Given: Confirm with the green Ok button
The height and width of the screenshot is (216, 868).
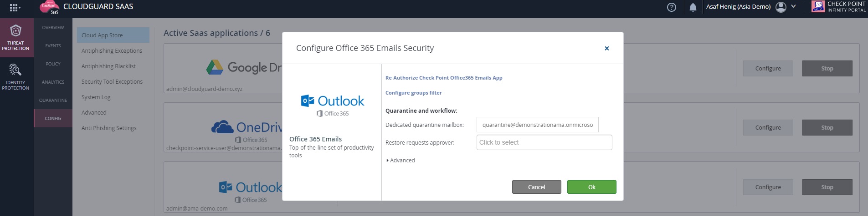Looking at the screenshot, I should tap(591, 187).
